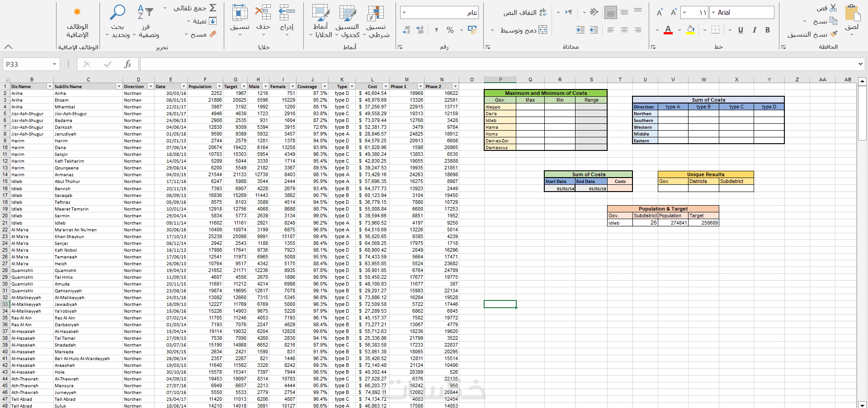Click the Cut scissors icon
The height and width of the screenshot is (408, 868).
[x=833, y=8]
